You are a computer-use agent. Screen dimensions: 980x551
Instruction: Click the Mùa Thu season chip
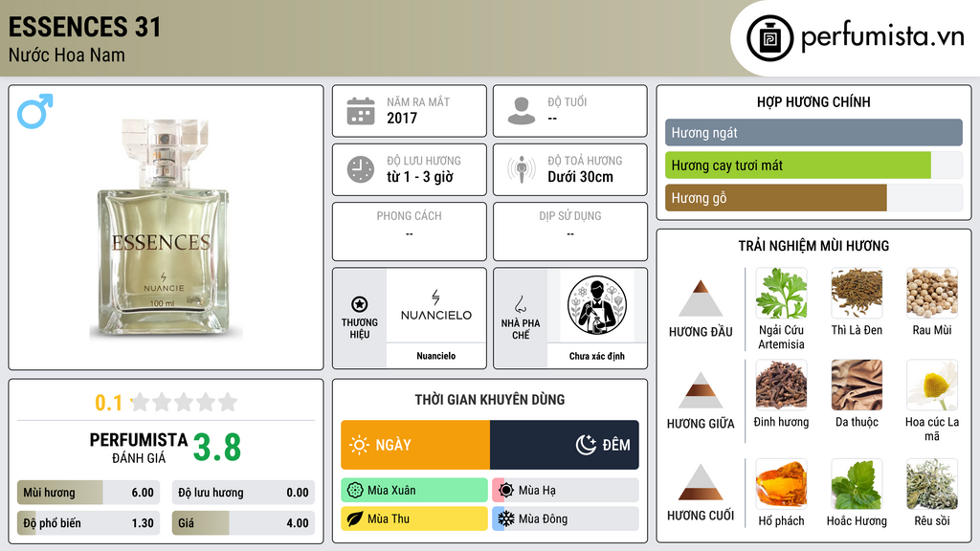pyautogui.click(x=414, y=518)
